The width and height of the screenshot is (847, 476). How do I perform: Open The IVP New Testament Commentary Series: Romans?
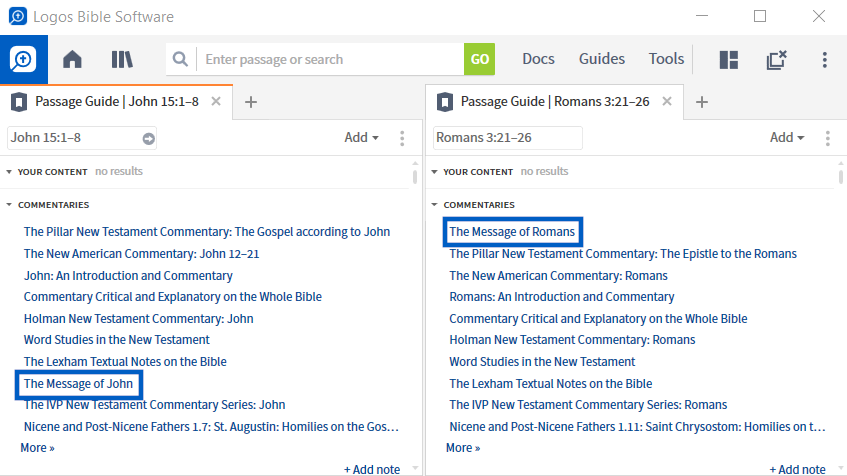pos(588,405)
